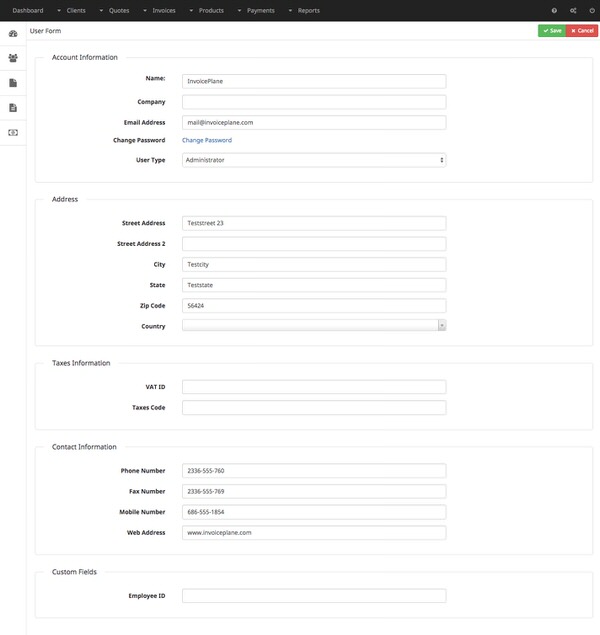Screen dimensions: 600x635
Task: Focus the Name input field
Action: pos(314,81)
